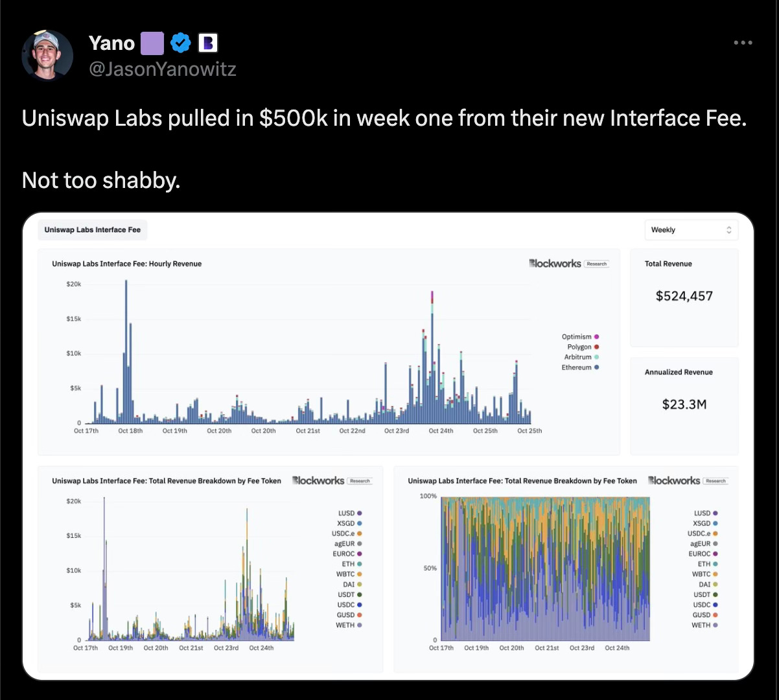
Task: Toggle USDC in the dollar breakdown legend
Action: point(350,605)
